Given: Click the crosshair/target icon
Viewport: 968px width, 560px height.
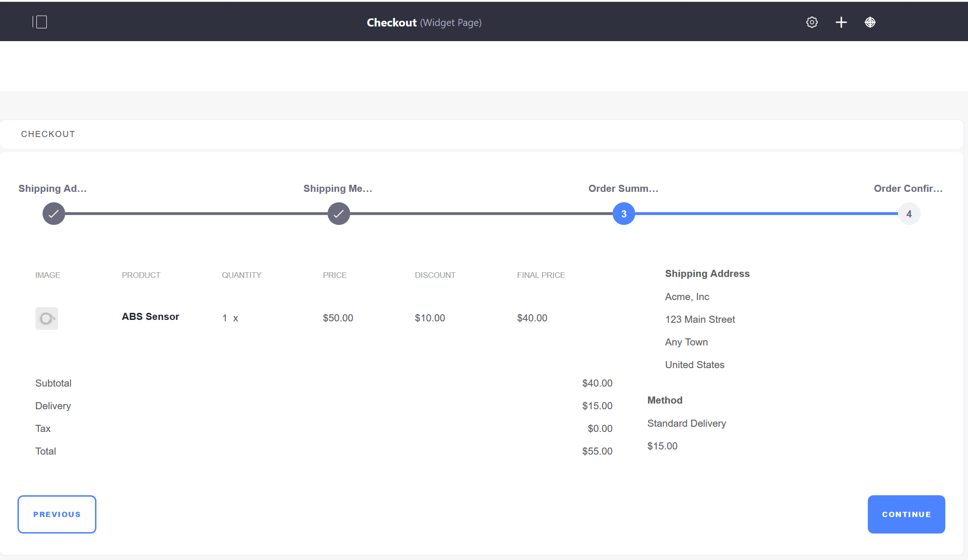Looking at the screenshot, I should tap(870, 22).
